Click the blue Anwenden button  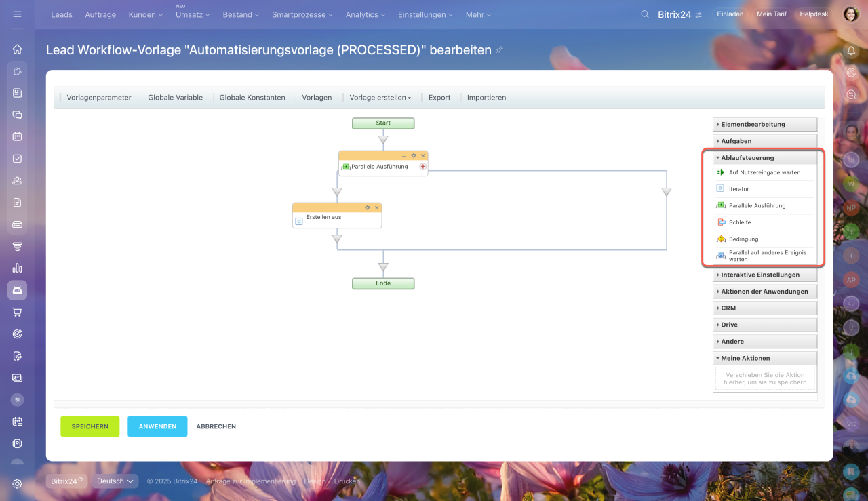tap(157, 426)
